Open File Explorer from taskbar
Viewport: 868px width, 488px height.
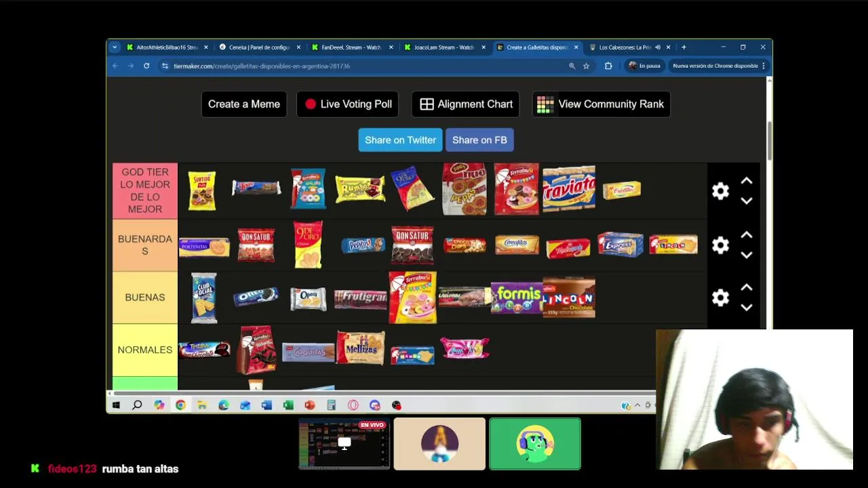click(x=202, y=405)
